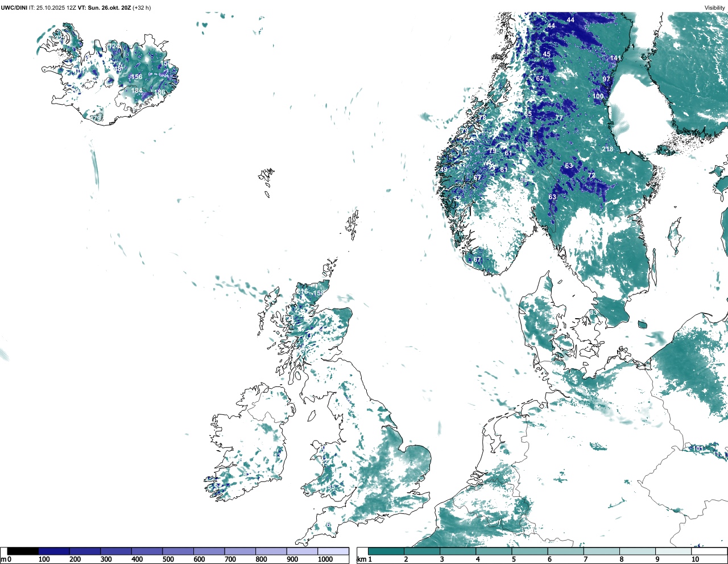Click the '500' label on meter legend

(168, 559)
